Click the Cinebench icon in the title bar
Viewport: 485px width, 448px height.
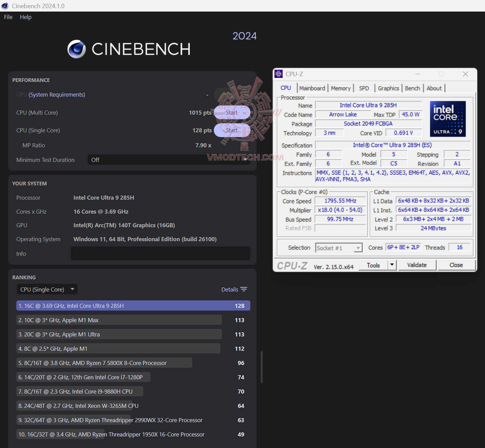coord(5,6)
